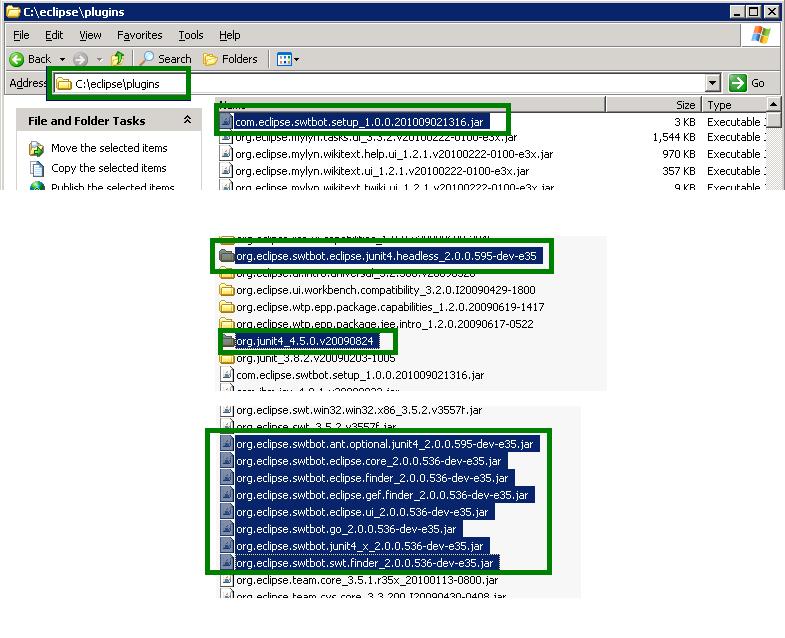Viewport: 785px width, 638px height.
Task: Click the Windows flag logo icon
Action: click(x=761, y=35)
